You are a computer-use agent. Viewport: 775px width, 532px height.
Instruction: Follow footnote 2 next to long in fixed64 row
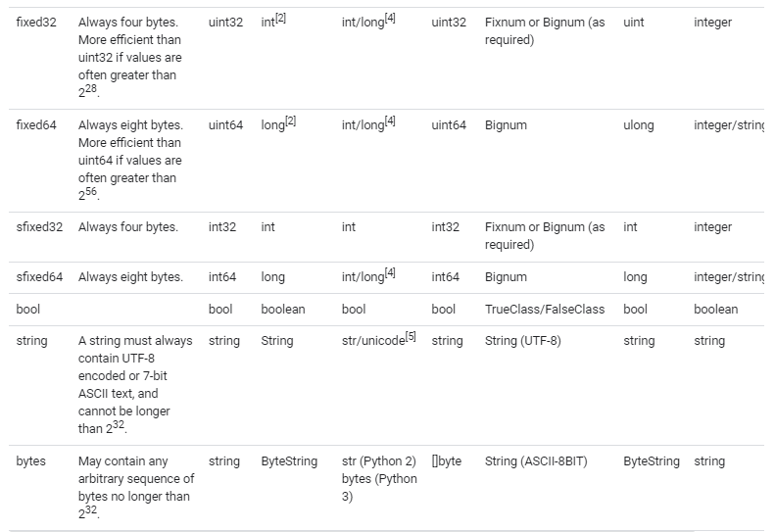[x=291, y=121]
